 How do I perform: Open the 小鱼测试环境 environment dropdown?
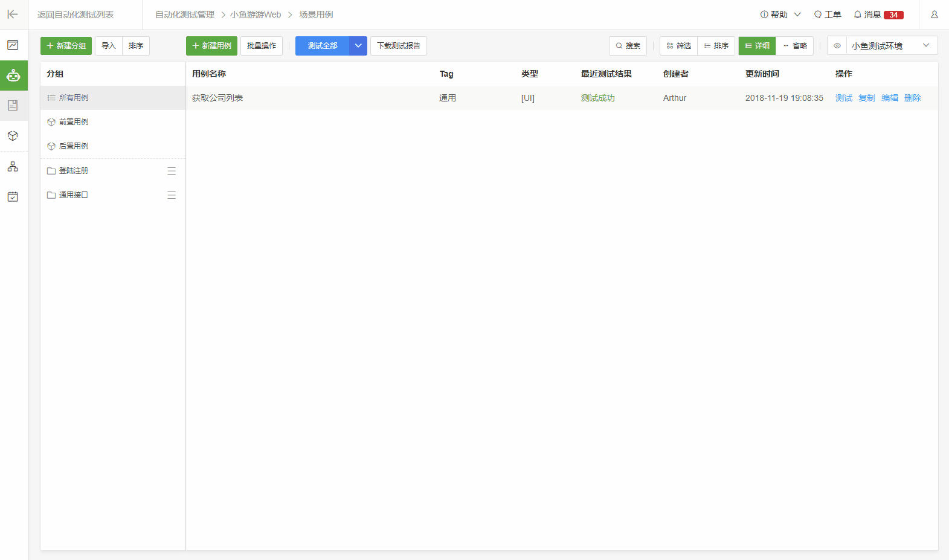[891, 46]
